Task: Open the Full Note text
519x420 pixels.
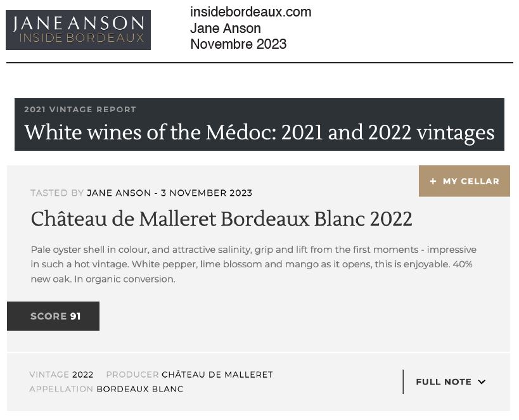Action: click(444, 381)
